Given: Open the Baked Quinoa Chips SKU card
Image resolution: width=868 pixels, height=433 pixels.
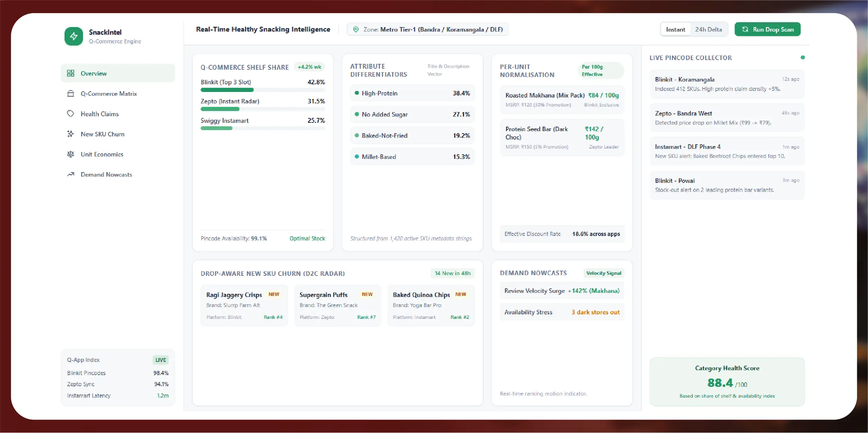Looking at the screenshot, I should (431, 305).
